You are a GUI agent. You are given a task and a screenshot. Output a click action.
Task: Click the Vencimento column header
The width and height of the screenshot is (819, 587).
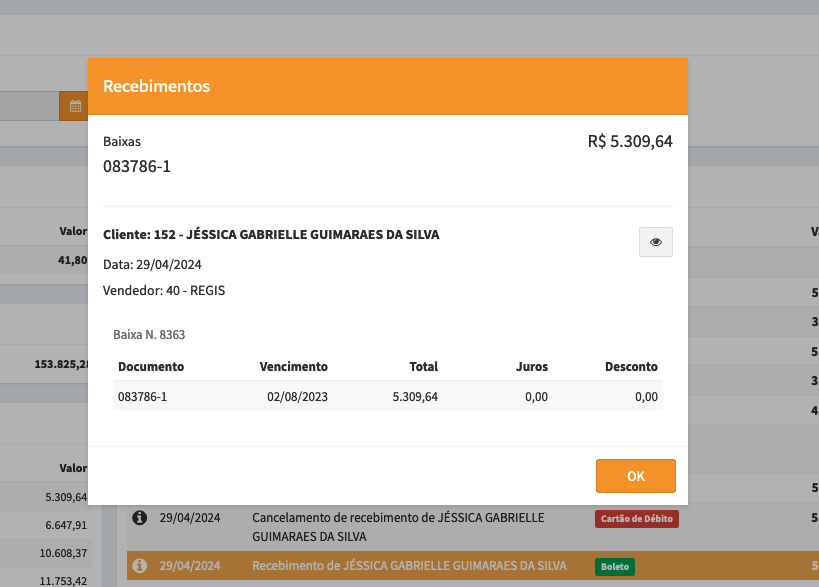(293, 367)
